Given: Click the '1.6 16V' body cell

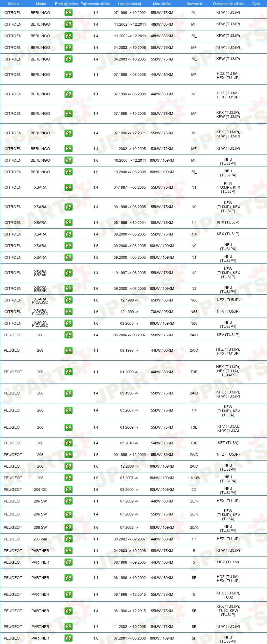Looking at the screenshot, I should pyautogui.click(x=194, y=478).
